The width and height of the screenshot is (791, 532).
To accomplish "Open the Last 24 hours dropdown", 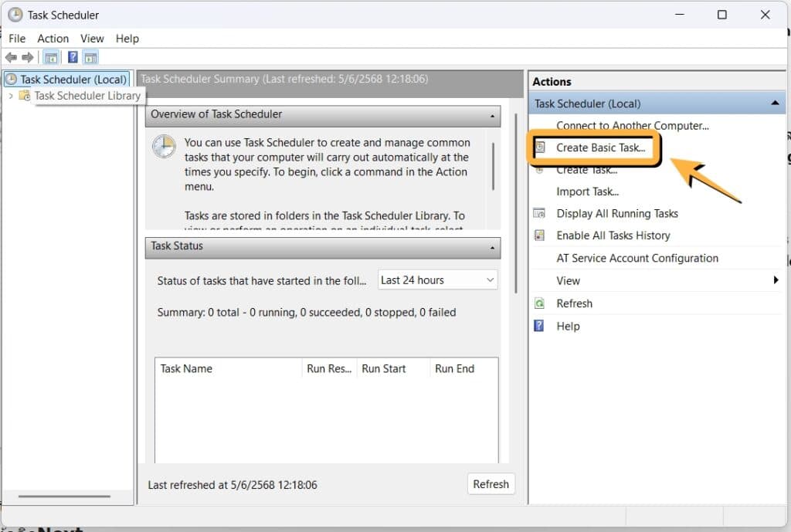I will click(x=437, y=280).
